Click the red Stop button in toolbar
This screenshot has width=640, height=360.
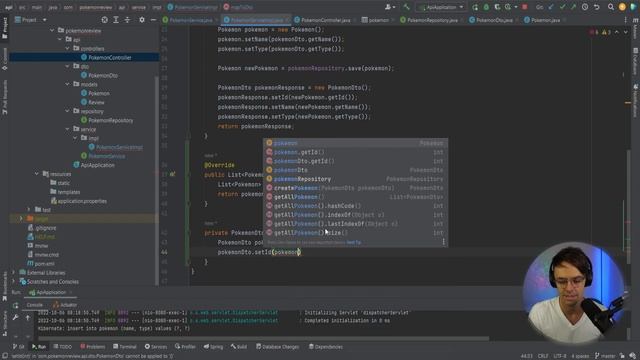[x=525, y=7]
